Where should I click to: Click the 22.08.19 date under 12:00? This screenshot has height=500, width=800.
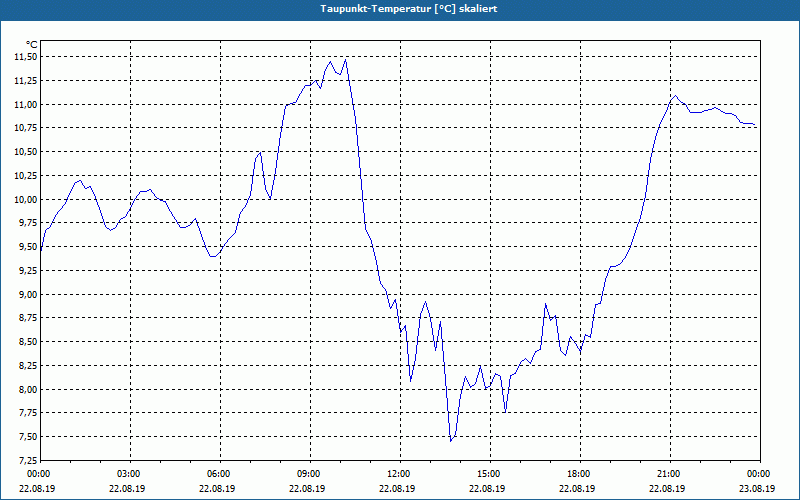coord(397,488)
